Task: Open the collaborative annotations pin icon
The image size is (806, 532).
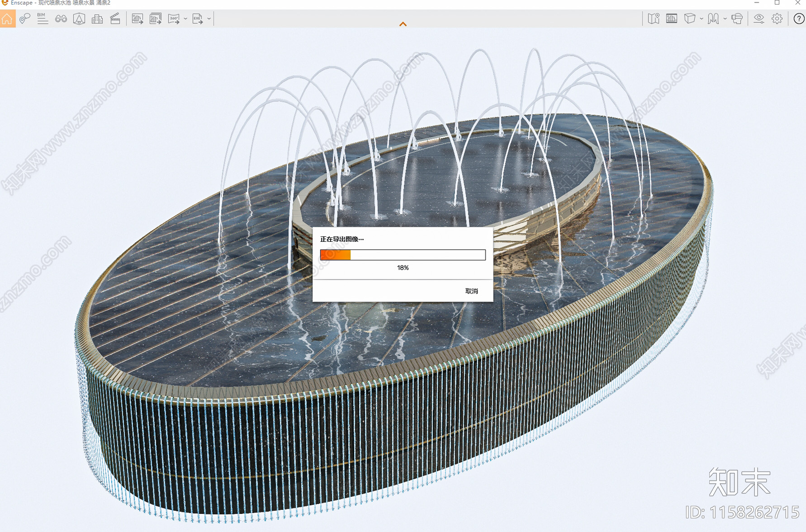Action: (25, 19)
